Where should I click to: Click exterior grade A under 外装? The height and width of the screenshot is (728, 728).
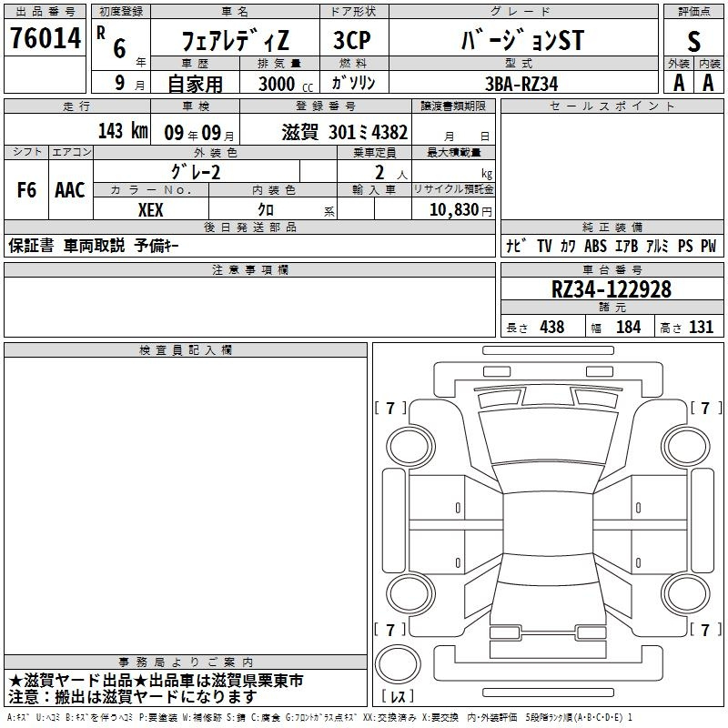tap(678, 83)
